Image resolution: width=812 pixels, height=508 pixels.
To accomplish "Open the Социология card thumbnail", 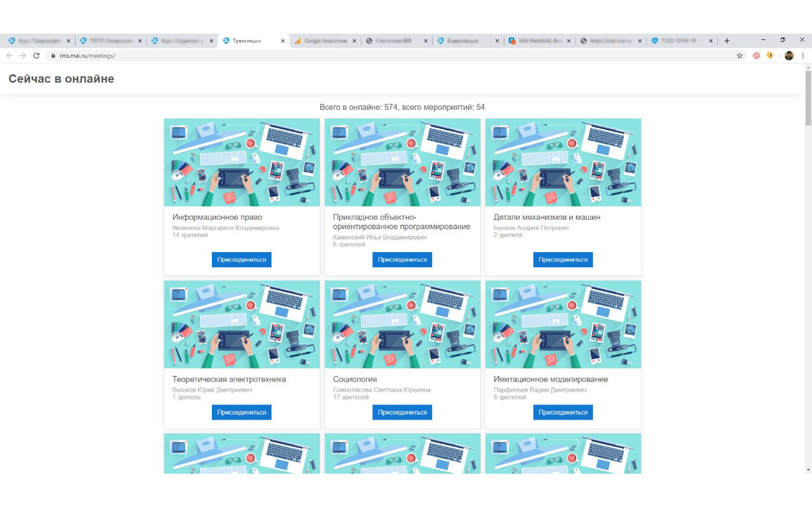I will tap(402, 324).
